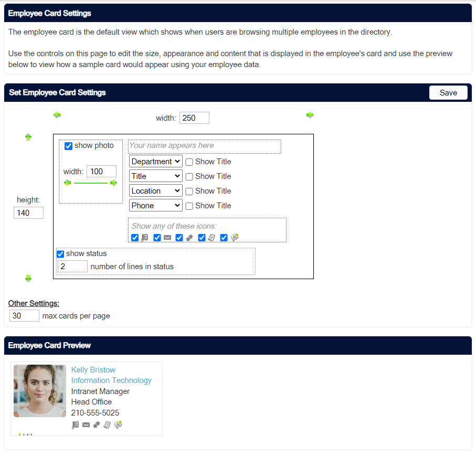
Task: Click the chat bubble icon in the icon settings row
Action: [x=235, y=237]
